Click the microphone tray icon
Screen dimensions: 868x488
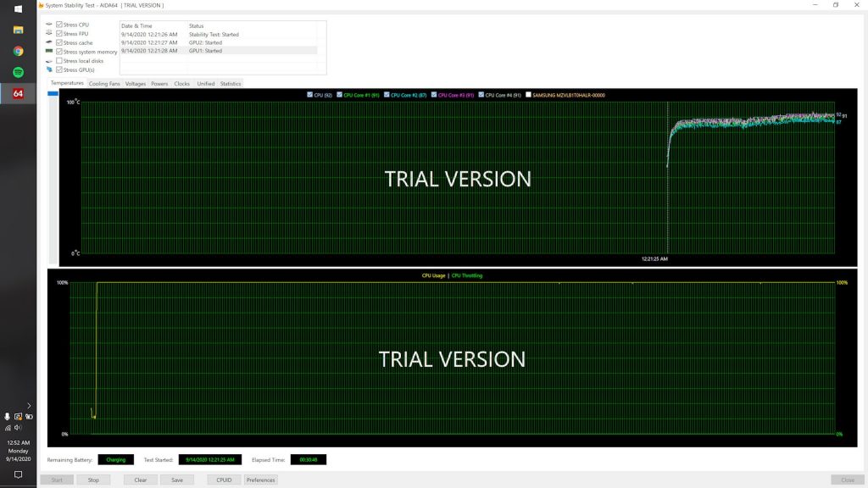coord(7,417)
